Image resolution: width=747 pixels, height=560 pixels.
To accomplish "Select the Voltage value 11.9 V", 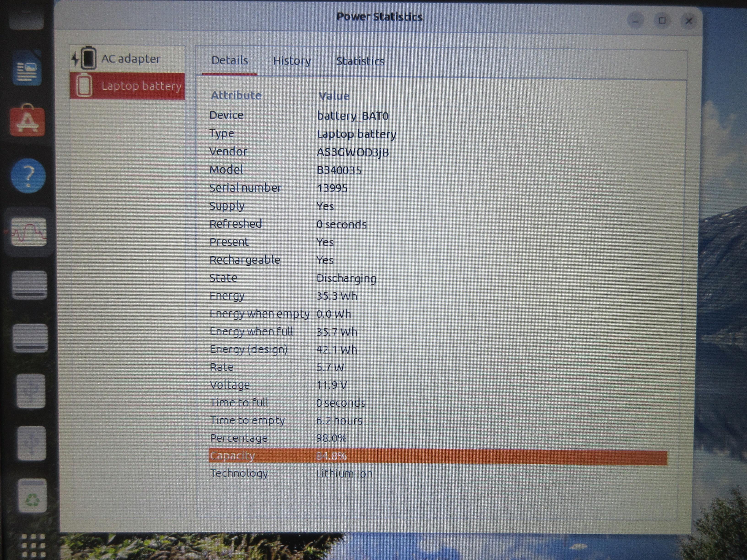I will (x=331, y=385).
